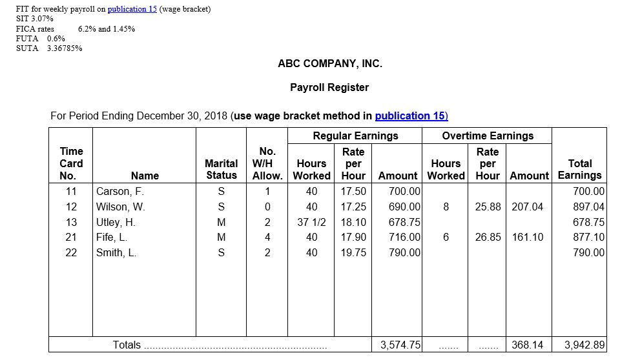Click the SIT 3.07% line
The image size is (631, 364).
[x=35, y=19]
